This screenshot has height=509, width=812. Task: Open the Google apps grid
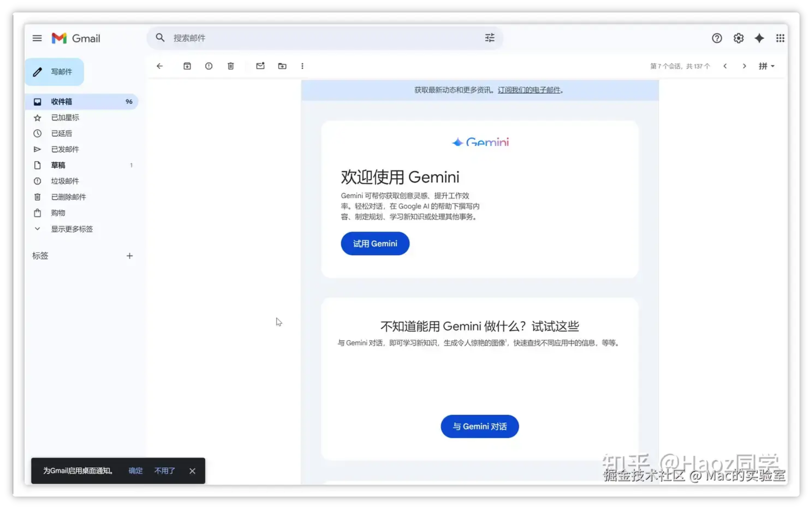(780, 38)
